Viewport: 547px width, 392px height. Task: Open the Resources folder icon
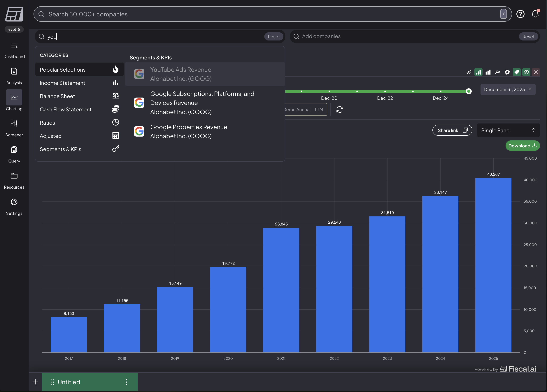(14, 176)
